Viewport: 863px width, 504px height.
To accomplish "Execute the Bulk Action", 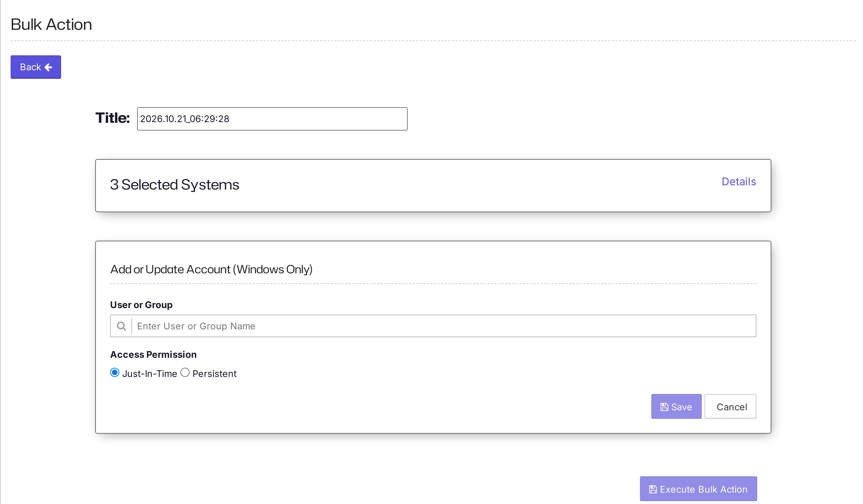I will coord(698,489).
